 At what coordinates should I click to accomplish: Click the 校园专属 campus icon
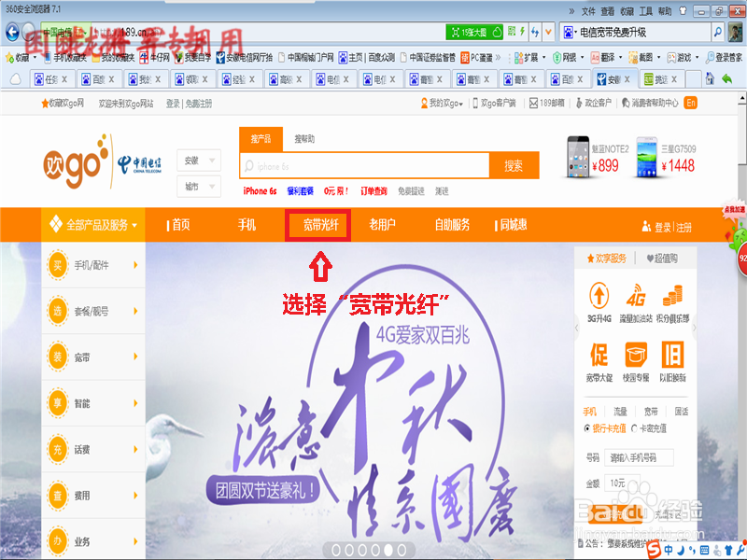(636, 355)
